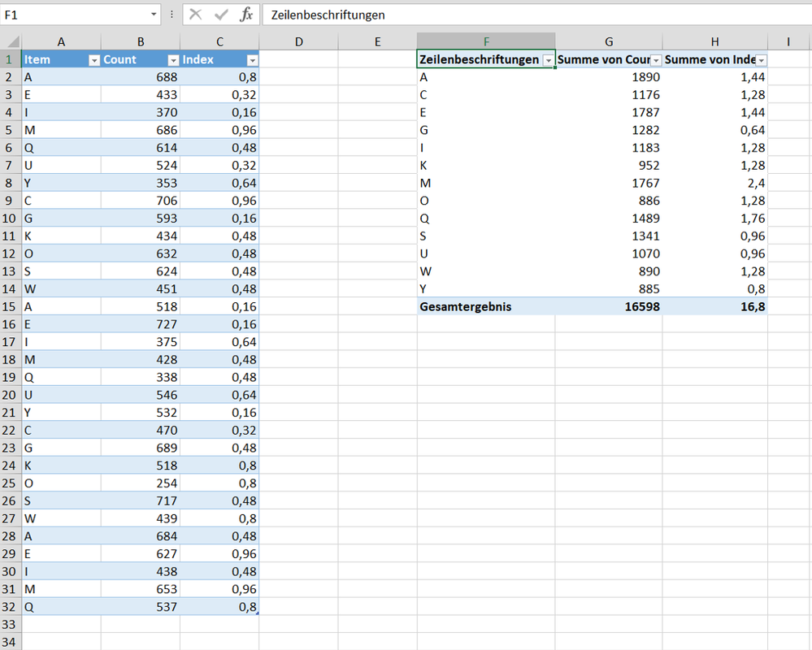Click Count cell with value 254

click(x=141, y=483)
